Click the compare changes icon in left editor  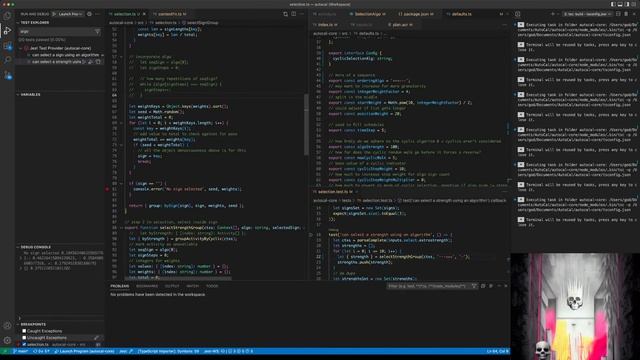285,14
